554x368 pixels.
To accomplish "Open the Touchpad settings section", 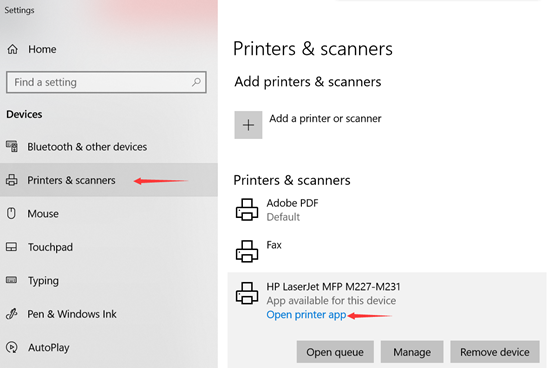I will pyautogui.click(x=109, y=247).
